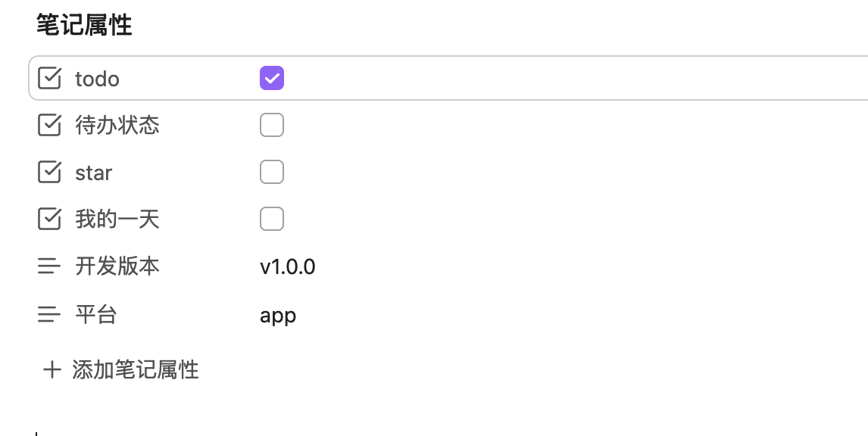Click the text-type icon beside 开发版本
The image size is (868, 436).
tap(49, 266)
